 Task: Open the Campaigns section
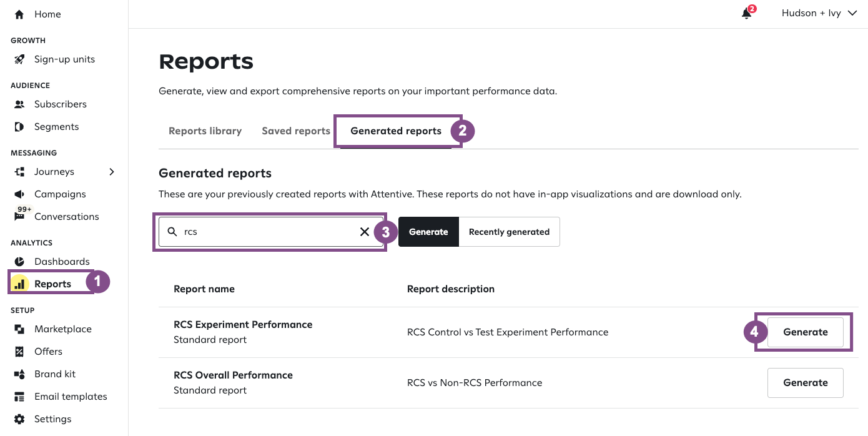[60, 194]
